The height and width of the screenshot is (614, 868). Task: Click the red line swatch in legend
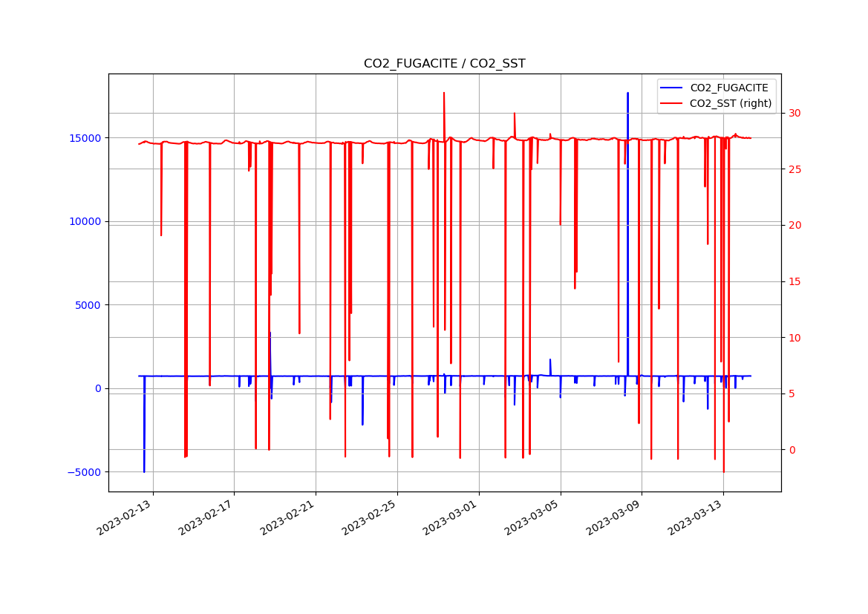coord(673,104)
